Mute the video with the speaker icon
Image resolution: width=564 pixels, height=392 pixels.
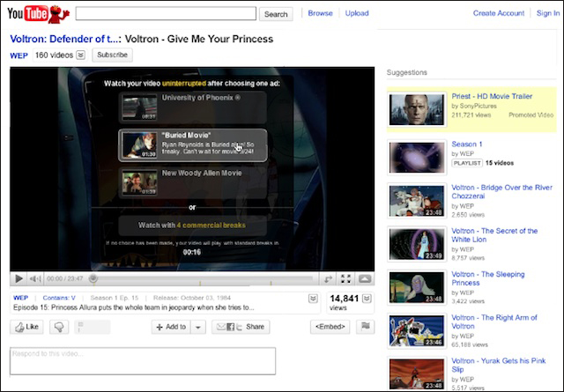35,278
